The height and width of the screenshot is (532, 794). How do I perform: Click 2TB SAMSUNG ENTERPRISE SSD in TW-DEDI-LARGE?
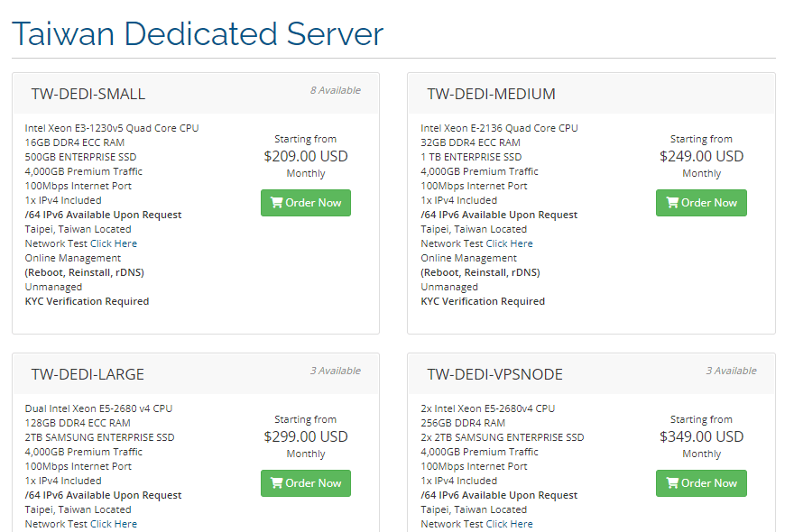tap(100, 437)
